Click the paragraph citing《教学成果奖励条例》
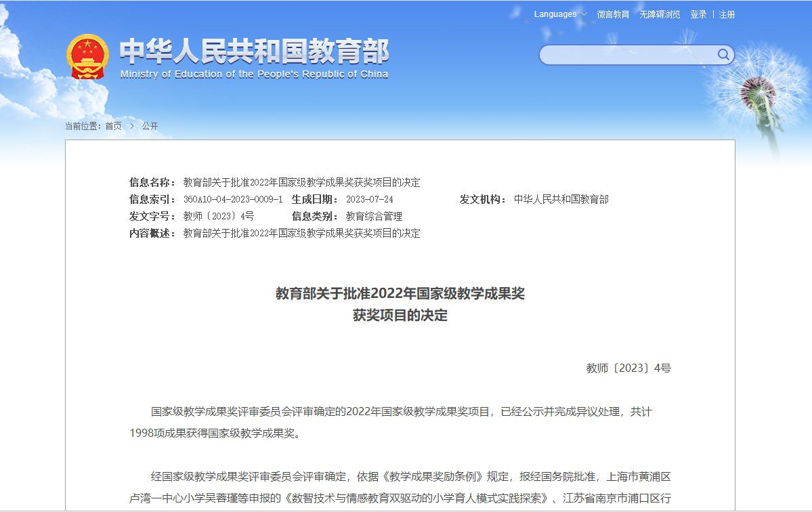This screenshot has height=512, width=812. pos(400,487)
